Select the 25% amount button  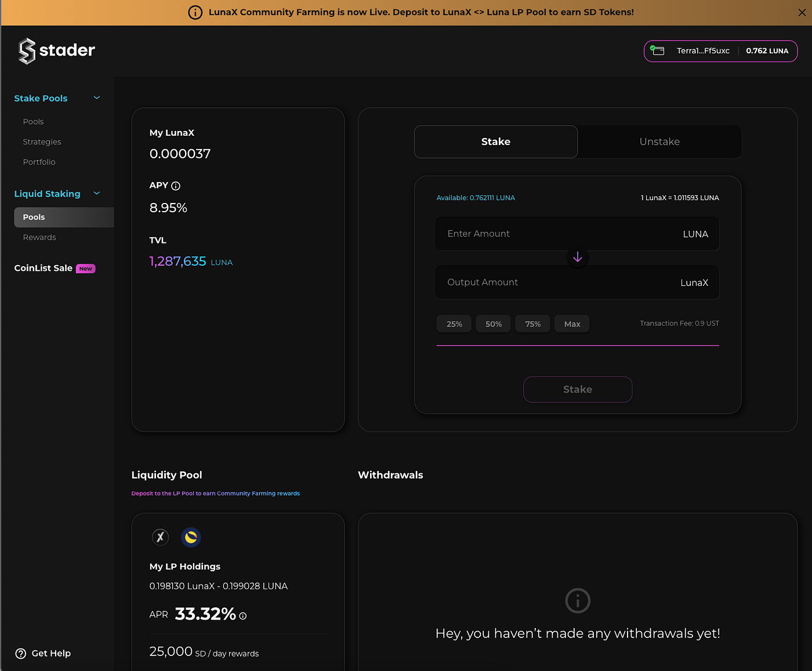tap(454, 324)
